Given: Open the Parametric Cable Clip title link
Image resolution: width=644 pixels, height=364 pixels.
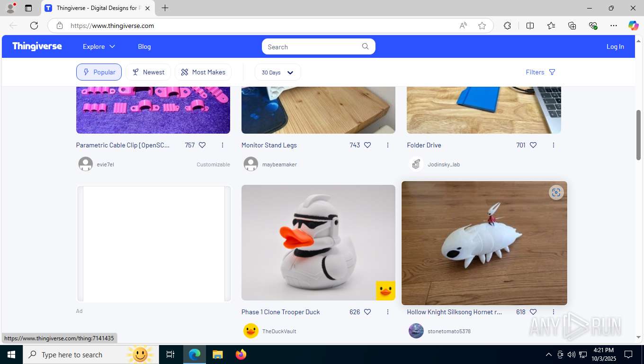Looking at the screenshot, I should tap(123, 145).
